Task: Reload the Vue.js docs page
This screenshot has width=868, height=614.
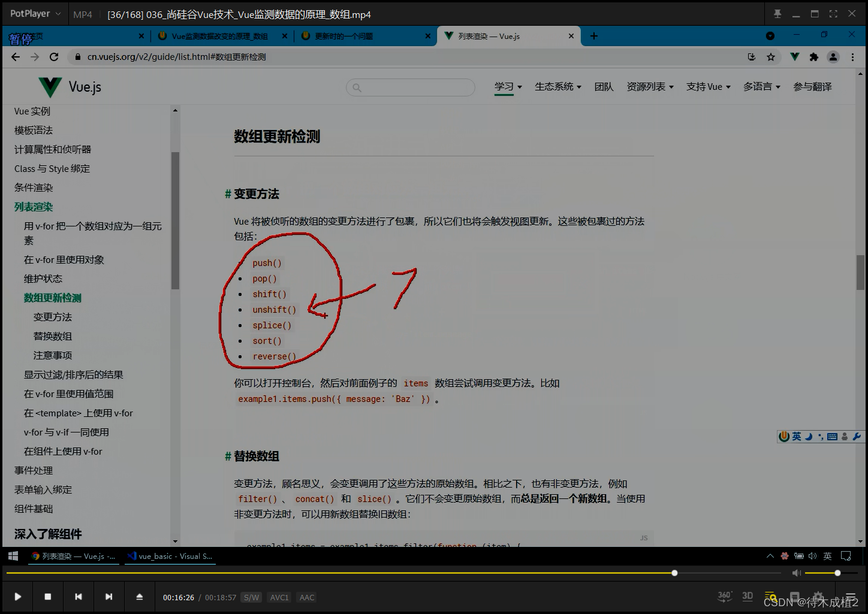Action: [54, 57]
